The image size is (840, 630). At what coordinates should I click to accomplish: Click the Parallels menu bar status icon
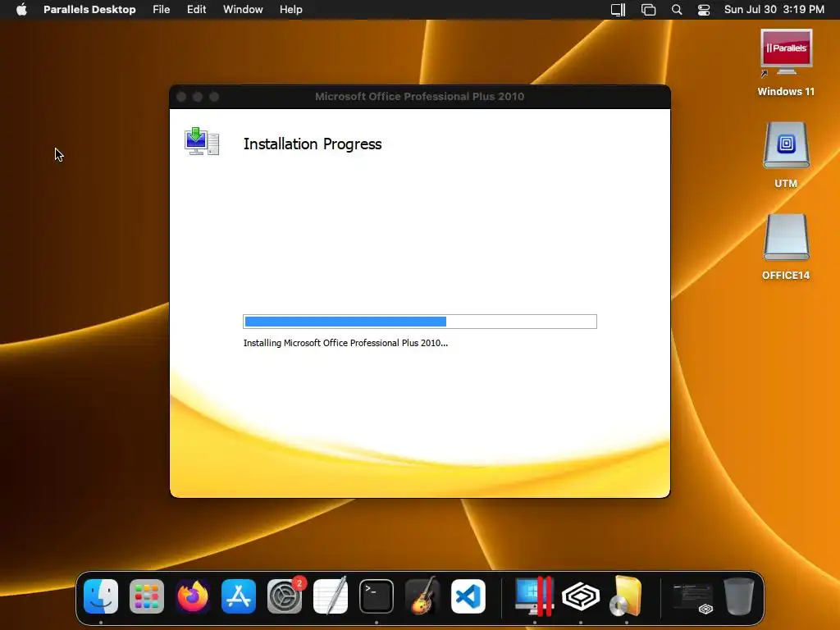coord(619,10)
